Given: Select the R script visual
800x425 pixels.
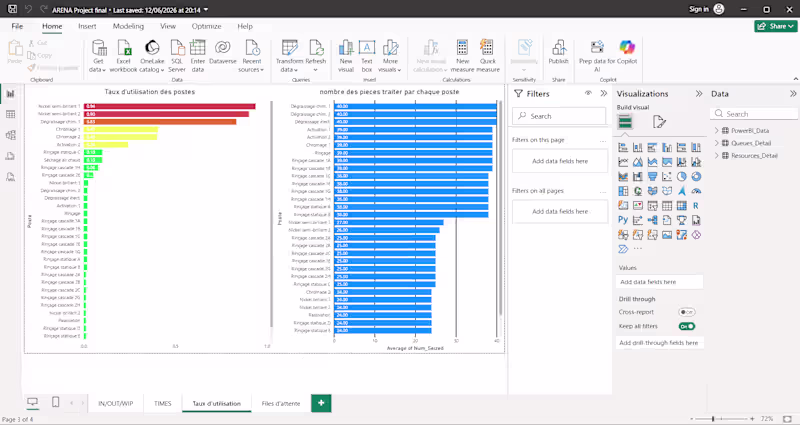Looking at the screenshot, I should [x=696, y=206].
